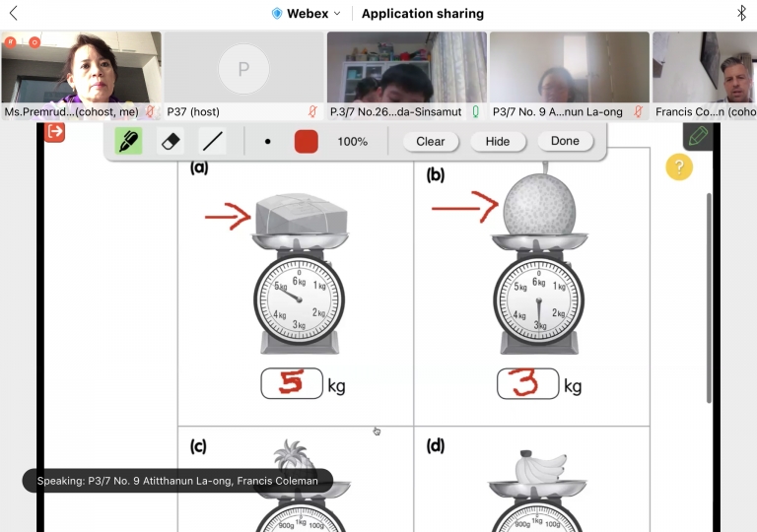
Task: Toggle muted mic icon for P37 host
Action: click(312, 112)
